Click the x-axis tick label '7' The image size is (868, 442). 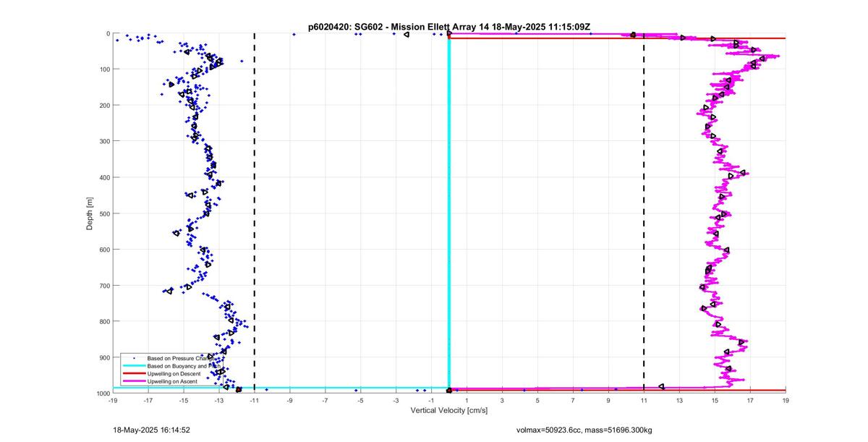(573, 399)
